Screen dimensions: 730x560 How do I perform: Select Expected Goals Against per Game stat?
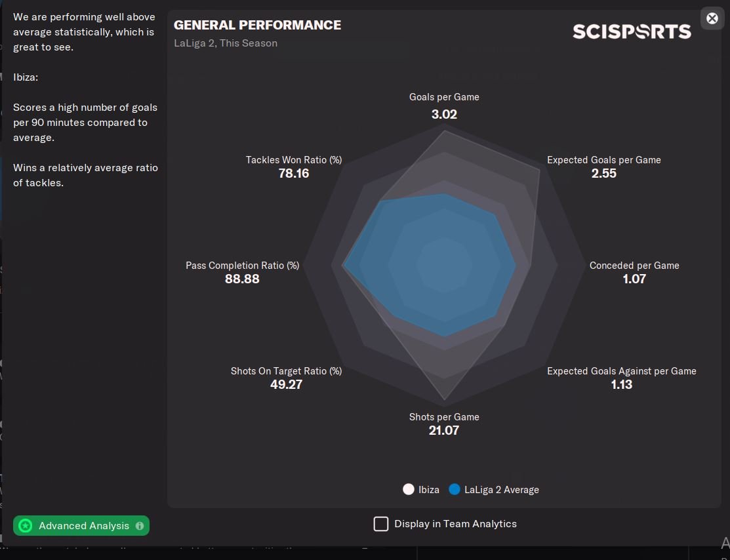point(622,378)
